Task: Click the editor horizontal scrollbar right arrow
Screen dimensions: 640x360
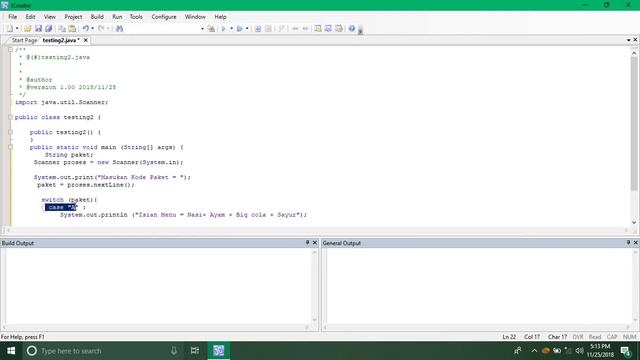Action: point(627,230)
